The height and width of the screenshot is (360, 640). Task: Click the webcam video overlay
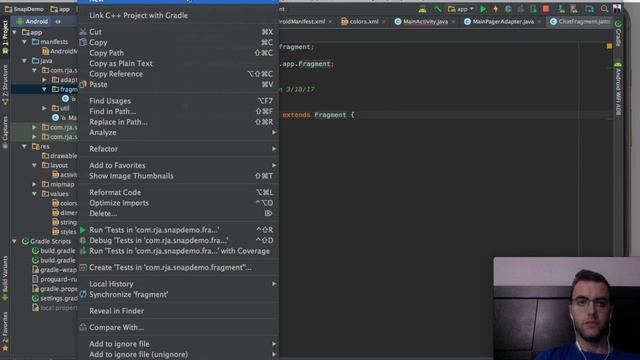click(567, 309)
